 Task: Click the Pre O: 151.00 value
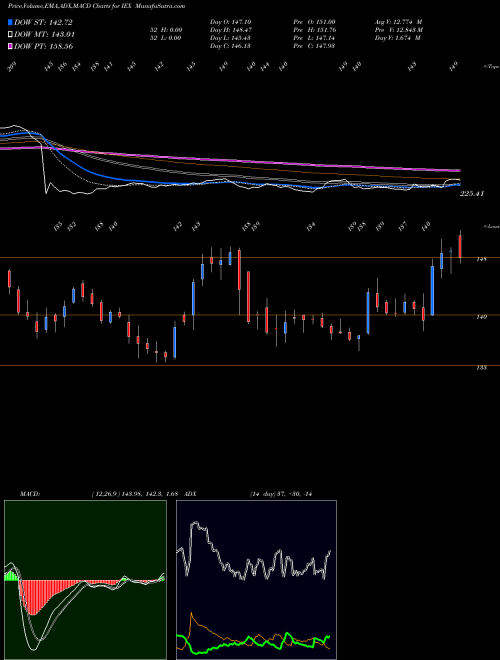[314, 22]
